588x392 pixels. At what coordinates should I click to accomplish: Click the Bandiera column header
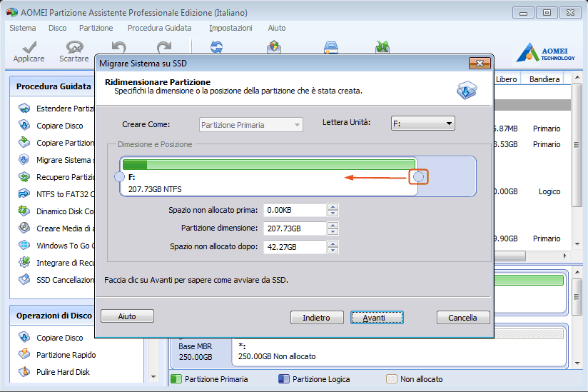click(544, 79)
